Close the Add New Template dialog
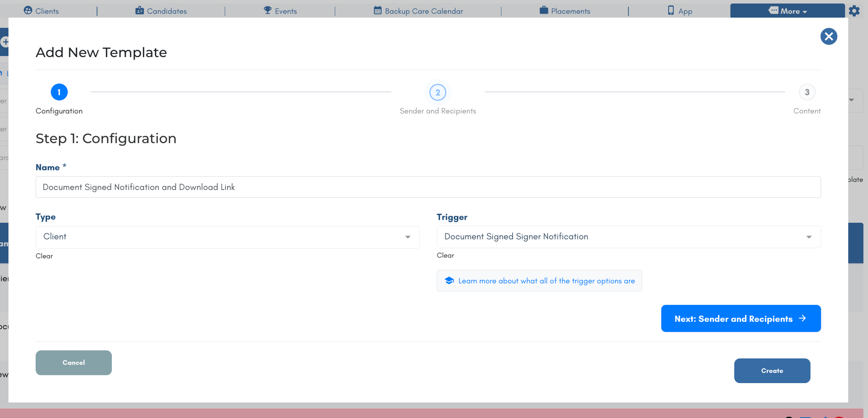Screen dimensions: 868x418 point(828,37)
